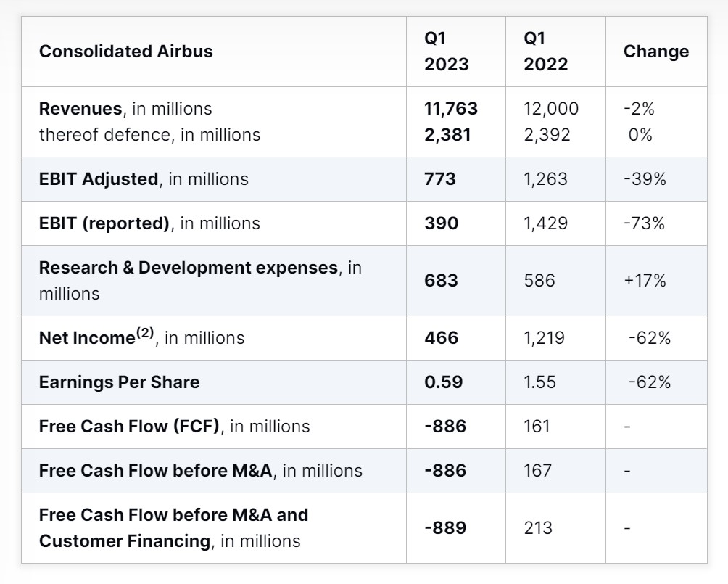Click the Q1 2022 defence value 2,392
The height and width of the screenshot is (584, 728).
pos(547,135)
